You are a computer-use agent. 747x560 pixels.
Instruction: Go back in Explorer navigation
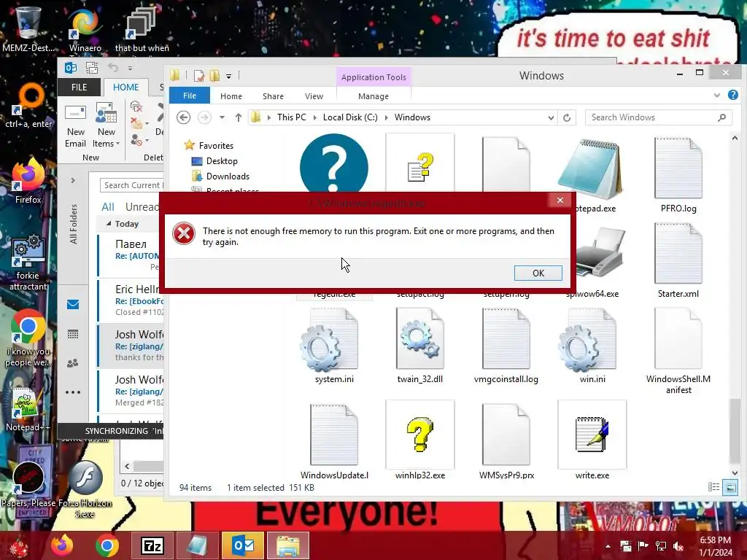pyautogui.click(x=183, y=117)
